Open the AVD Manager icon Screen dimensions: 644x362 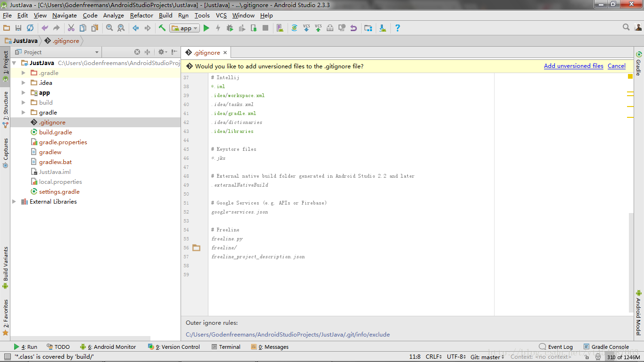tap(280, 28)
